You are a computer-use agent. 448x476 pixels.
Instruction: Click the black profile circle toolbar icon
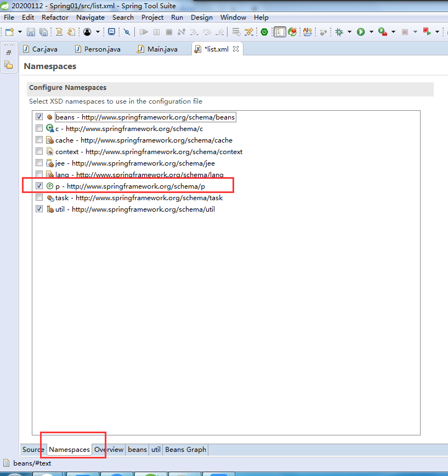(87, 32)
